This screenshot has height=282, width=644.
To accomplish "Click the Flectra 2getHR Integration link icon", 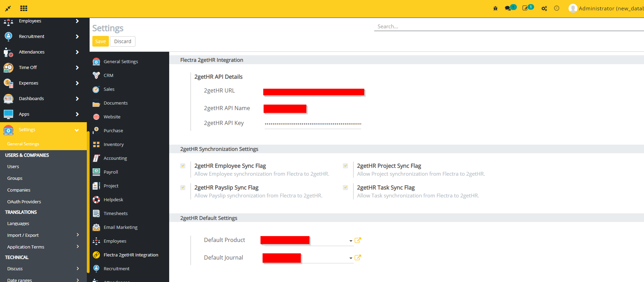I will pyautogui.click(x=96, y=255).
